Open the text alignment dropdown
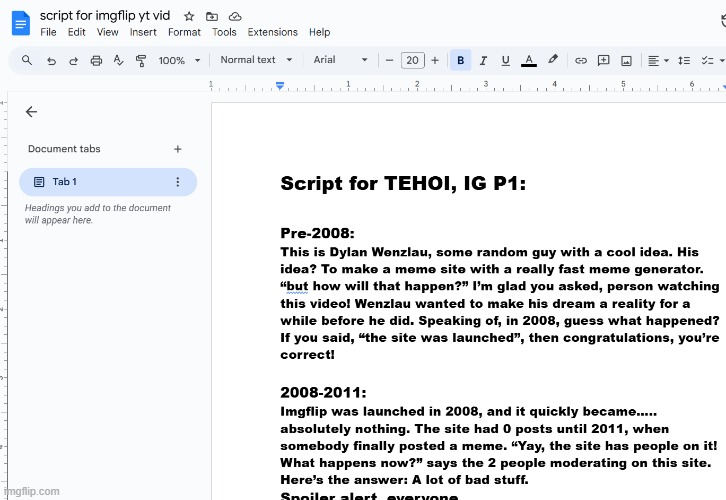This screenshot has width=726, height=500. pyautogui.click(x=658, y=61)
